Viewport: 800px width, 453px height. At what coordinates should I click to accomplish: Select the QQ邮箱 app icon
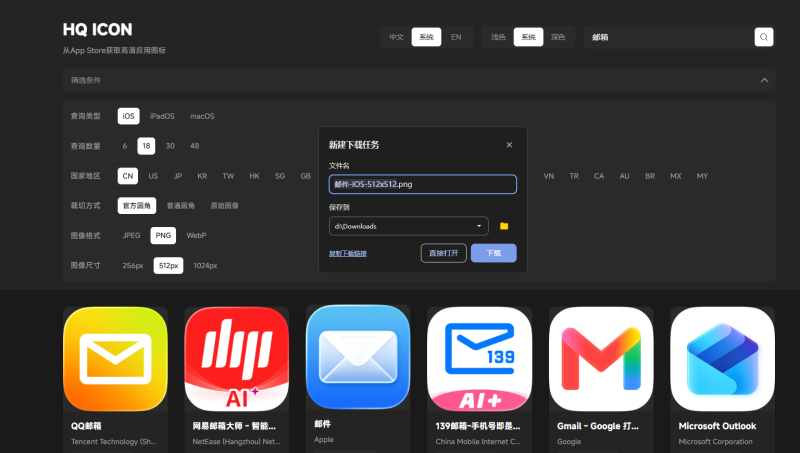[x=115, y=359]
